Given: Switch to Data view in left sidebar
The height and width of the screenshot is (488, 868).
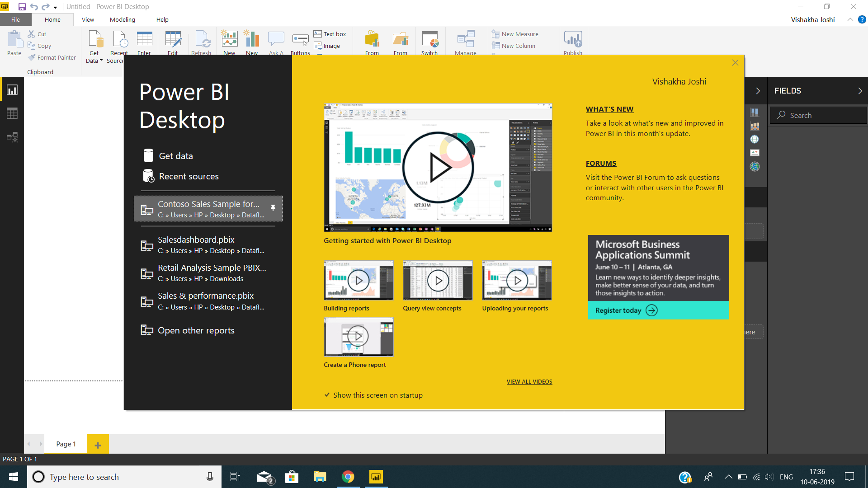Looking at the screenshot, I should click(12, 113).
